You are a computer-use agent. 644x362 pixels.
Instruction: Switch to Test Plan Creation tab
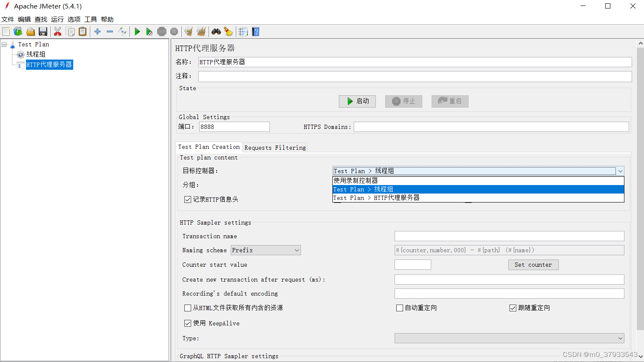[209, 147]
